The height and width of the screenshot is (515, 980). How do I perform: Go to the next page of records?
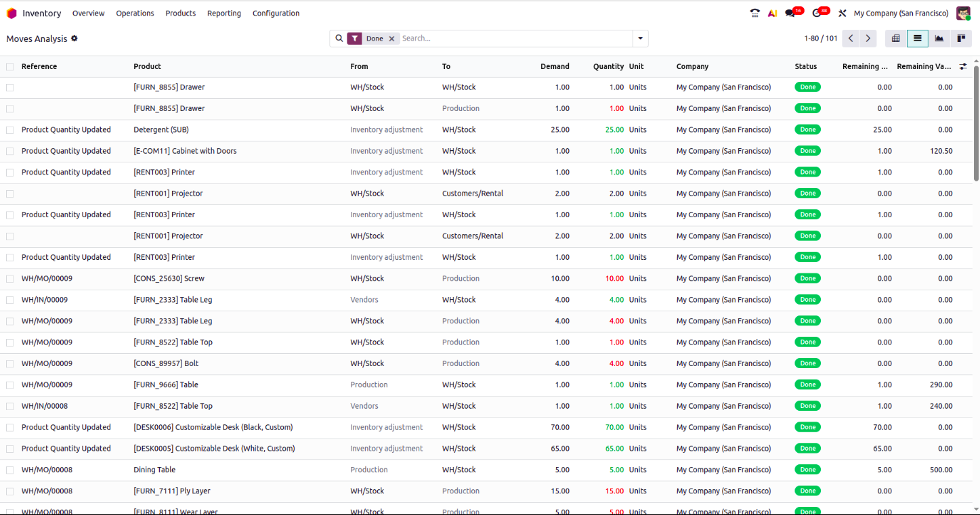click(868, 39)
